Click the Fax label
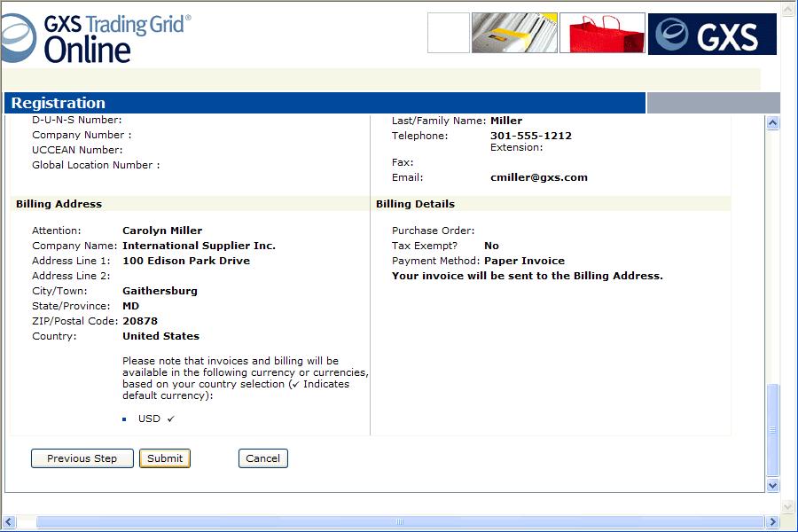 coord(403,162)
